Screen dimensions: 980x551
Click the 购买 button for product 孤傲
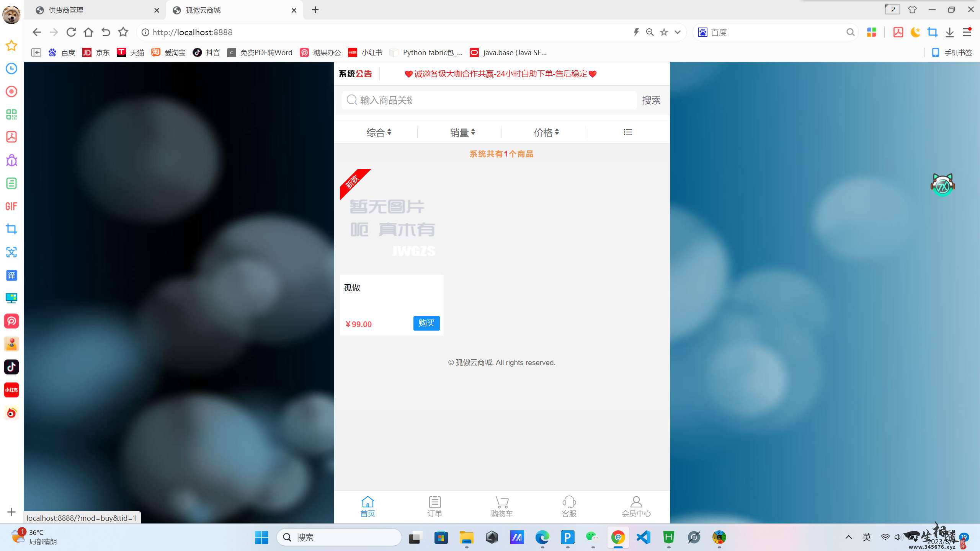(426, 323)
